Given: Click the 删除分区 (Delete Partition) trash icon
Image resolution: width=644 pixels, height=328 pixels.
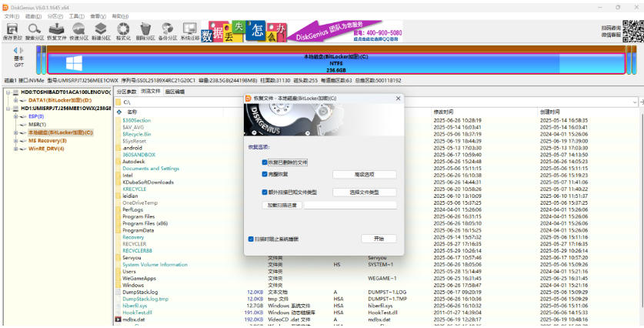Looking at the screenshot, I should coord(145,30).
